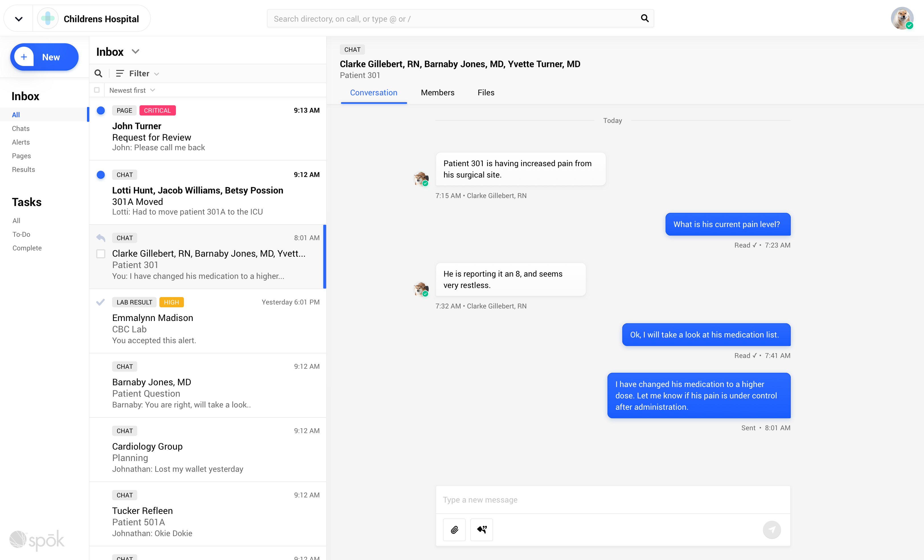Switch to the Files tab
The width and height of the screenshot is (924, 560).
[x=486, y=92]
